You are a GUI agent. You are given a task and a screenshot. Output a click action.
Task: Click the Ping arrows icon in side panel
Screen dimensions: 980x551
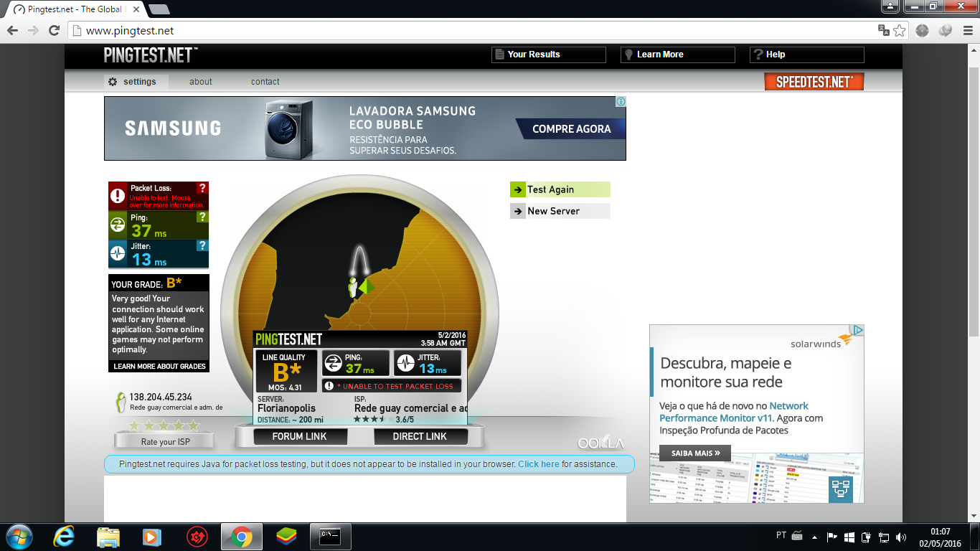(117, 225)
